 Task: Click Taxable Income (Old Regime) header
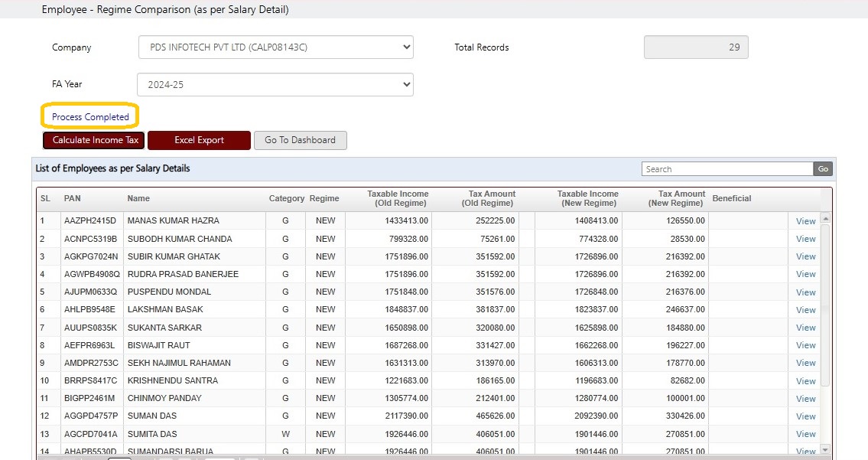tap(398, 198)
